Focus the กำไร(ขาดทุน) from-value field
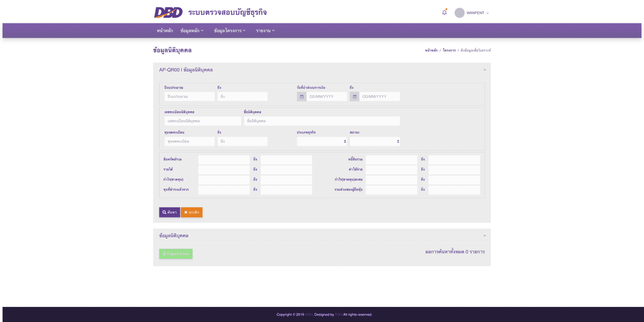This screenshot has height=322, width=644. pyautogui.click(x=224, y=180)
